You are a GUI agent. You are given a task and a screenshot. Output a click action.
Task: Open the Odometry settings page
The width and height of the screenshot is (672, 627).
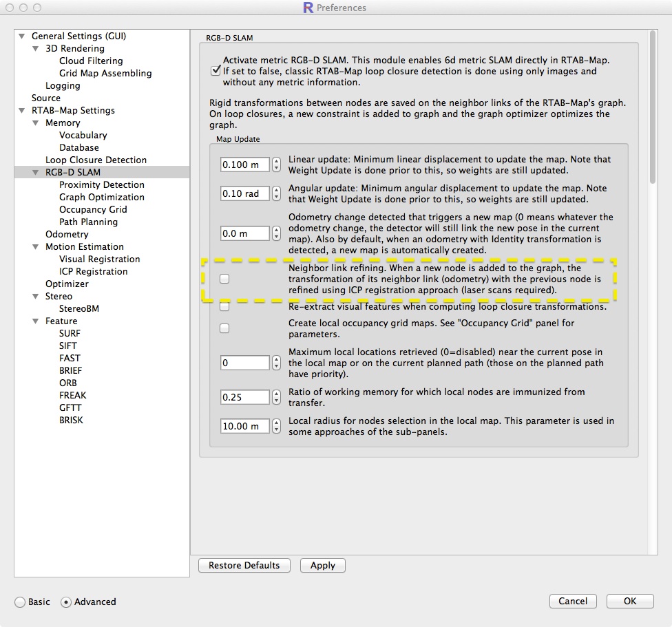67,235
